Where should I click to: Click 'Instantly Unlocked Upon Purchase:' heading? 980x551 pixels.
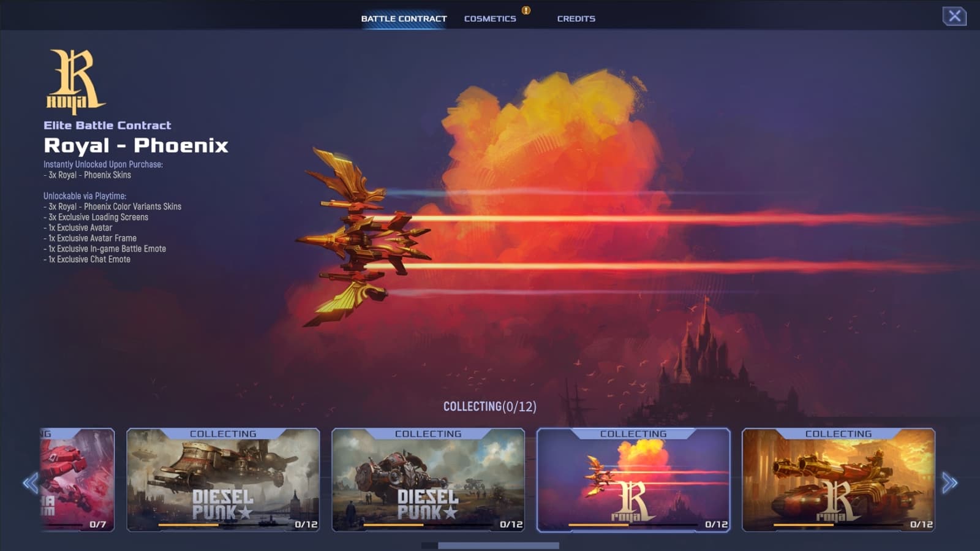click(x=103, y=164)
